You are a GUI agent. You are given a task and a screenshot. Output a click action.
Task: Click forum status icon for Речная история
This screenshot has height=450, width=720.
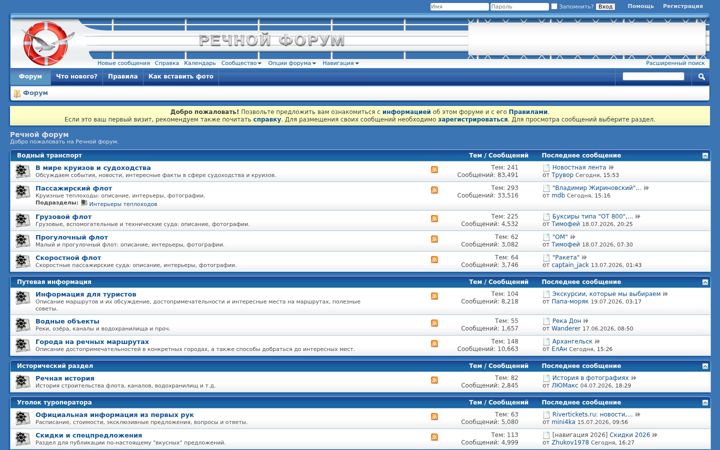point(22,382)
